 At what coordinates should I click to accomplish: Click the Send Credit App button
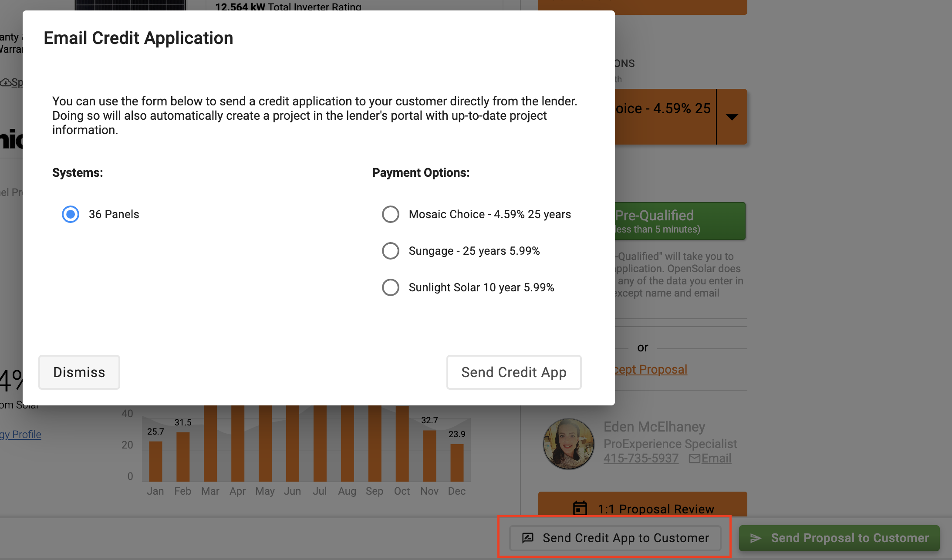pos(514,372)
